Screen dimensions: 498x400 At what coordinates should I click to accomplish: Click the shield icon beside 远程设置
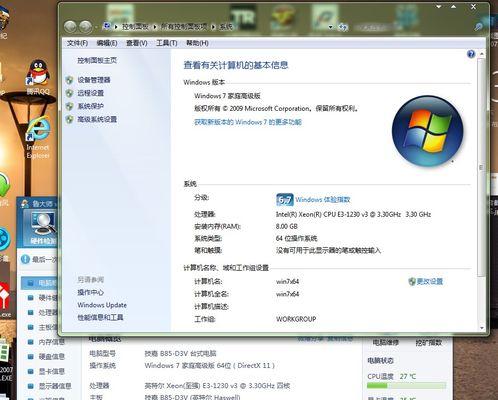(69, 93)
